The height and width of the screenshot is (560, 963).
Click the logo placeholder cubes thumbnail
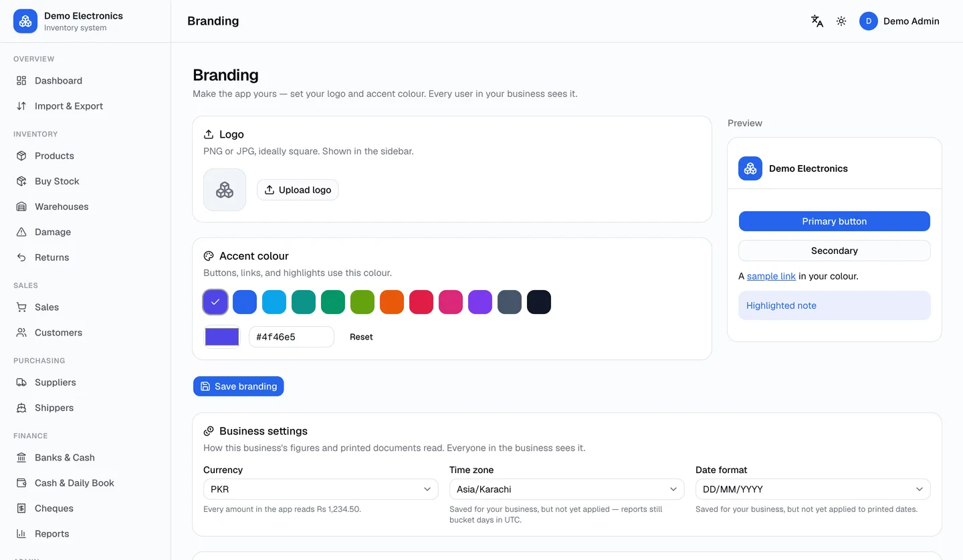(x=225, y=190)
